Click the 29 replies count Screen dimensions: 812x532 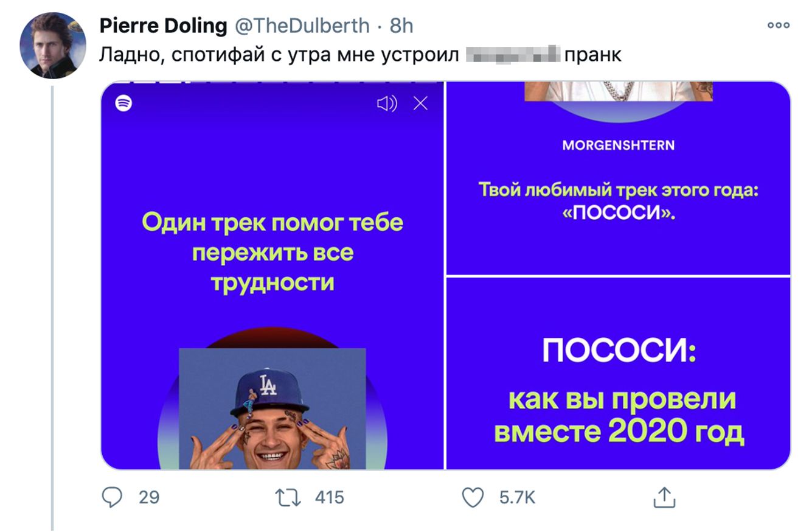(149, 497)
